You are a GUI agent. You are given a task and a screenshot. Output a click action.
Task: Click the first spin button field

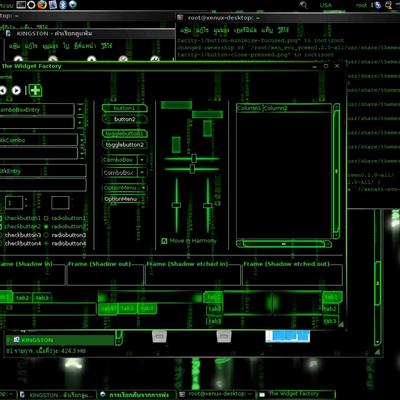coord(14,203)
